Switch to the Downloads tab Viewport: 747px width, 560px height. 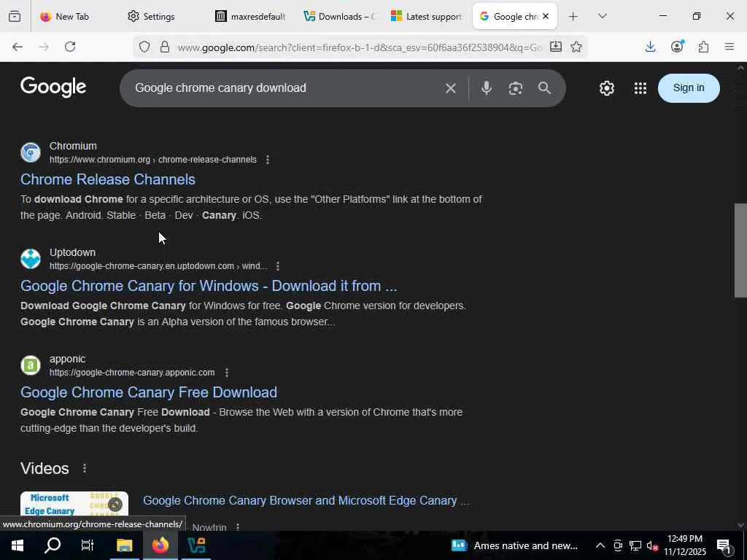click(x=339, y=16)
